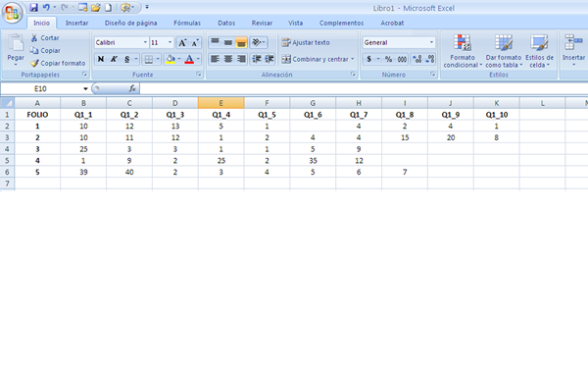Click the center text alignment icon

(x=228, y=59)
